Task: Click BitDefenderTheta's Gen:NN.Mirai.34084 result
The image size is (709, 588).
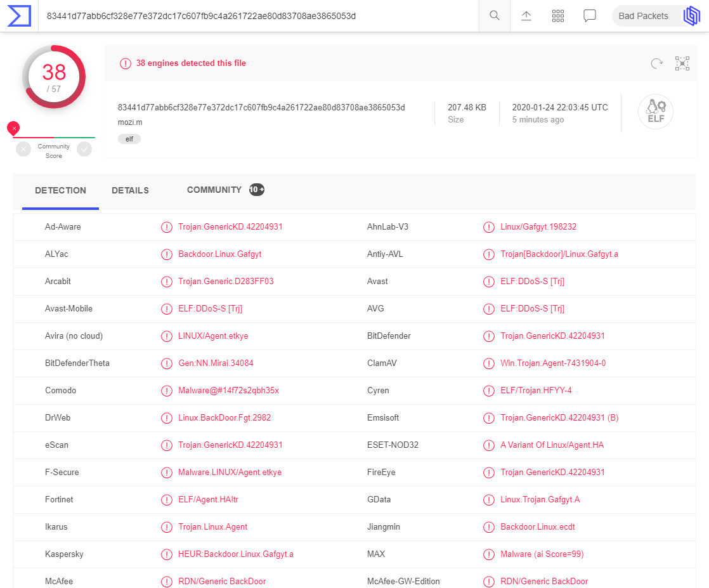Action: click(216, 363)
